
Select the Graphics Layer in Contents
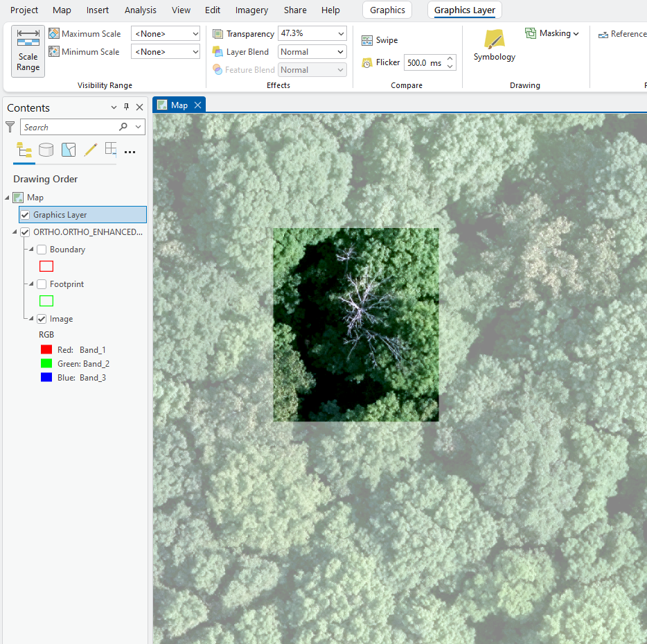(x=83, y=215)
